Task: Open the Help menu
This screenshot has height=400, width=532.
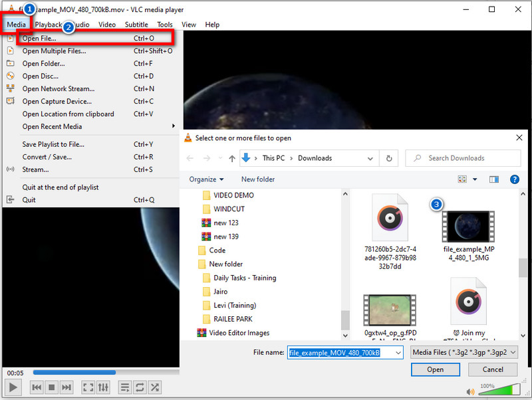Action: point(212,25)
